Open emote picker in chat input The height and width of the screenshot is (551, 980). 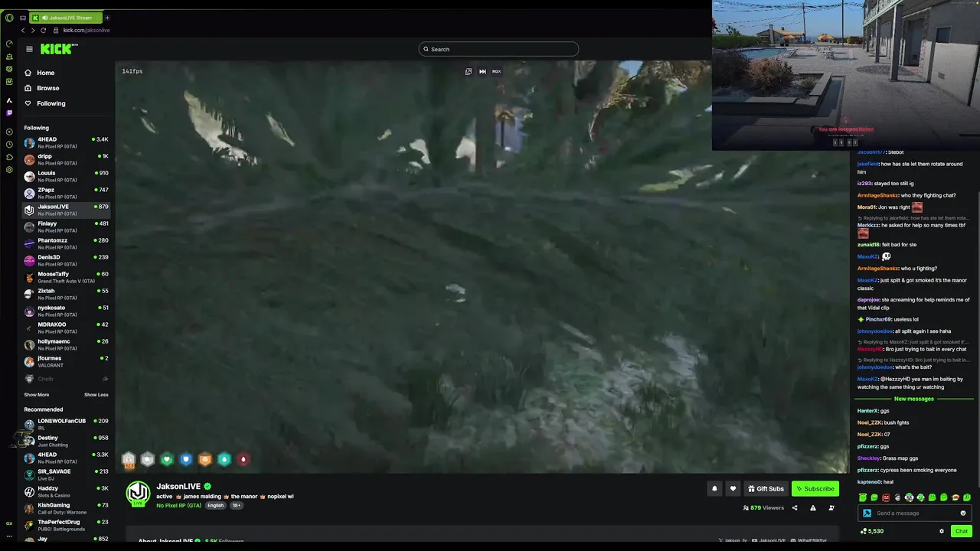(963, 514)
